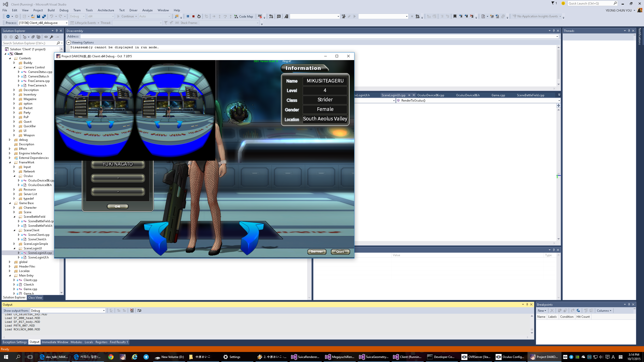
Task: Open the Code Map tool
Action: (x=244, y=16)
